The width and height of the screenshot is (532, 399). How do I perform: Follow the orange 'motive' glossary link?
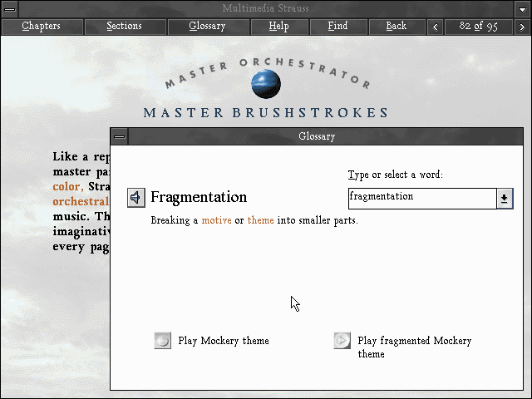click(216, 220)
